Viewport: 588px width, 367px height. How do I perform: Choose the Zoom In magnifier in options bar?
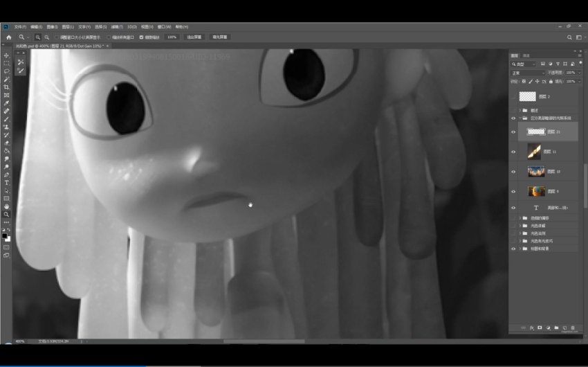38,37
